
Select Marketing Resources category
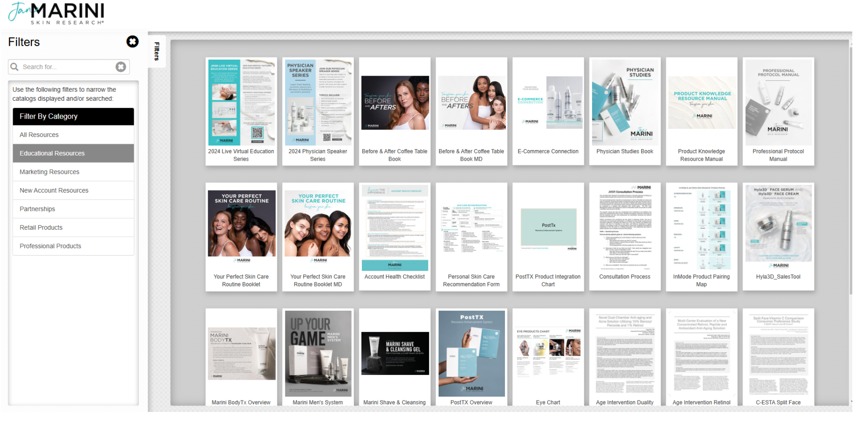tap(73, 172)
